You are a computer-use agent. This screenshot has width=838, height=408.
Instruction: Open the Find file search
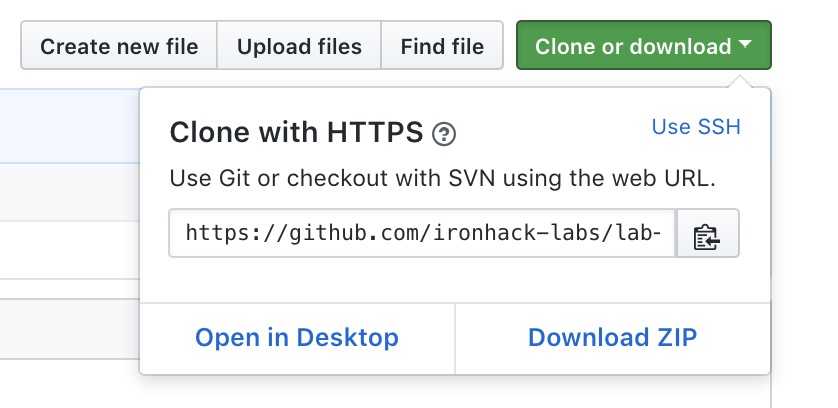click(442, 46)
